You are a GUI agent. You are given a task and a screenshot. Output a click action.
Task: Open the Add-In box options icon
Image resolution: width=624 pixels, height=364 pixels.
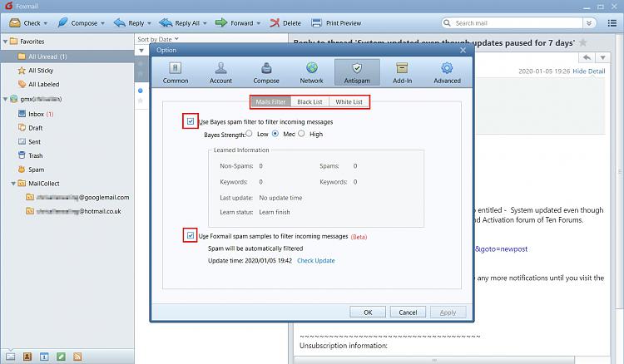[402, 68]
